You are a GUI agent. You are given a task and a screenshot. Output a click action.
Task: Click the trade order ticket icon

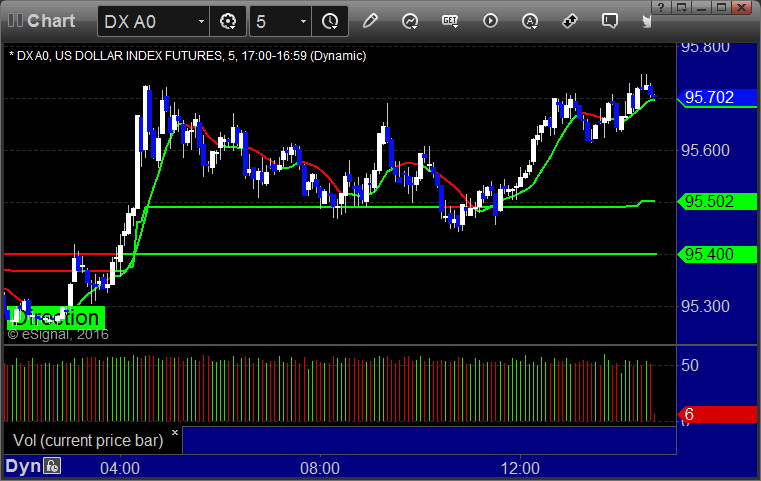[x=570, y=21]
